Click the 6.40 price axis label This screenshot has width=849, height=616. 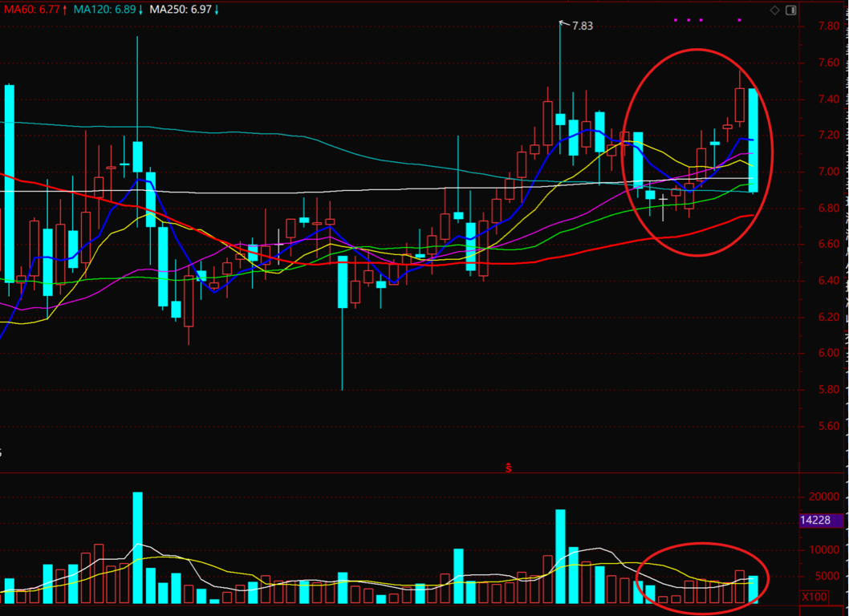829,280
